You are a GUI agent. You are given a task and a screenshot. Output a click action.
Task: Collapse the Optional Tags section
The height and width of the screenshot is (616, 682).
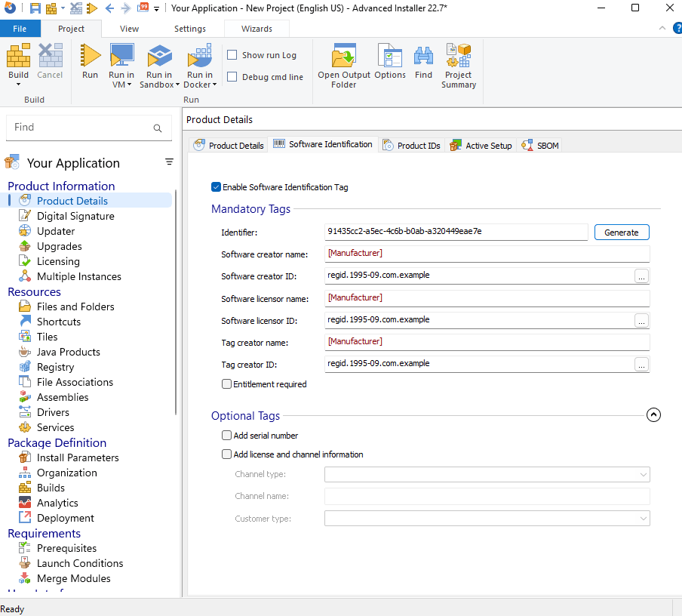[x=653, y=414]
